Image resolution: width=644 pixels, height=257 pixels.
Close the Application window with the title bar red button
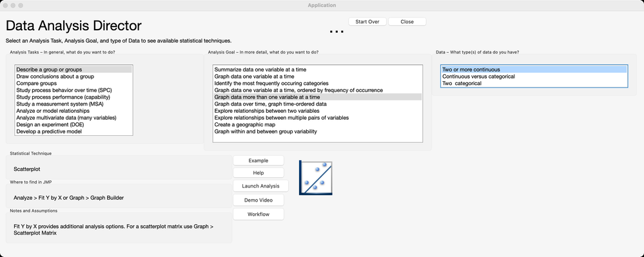(6, 5)
